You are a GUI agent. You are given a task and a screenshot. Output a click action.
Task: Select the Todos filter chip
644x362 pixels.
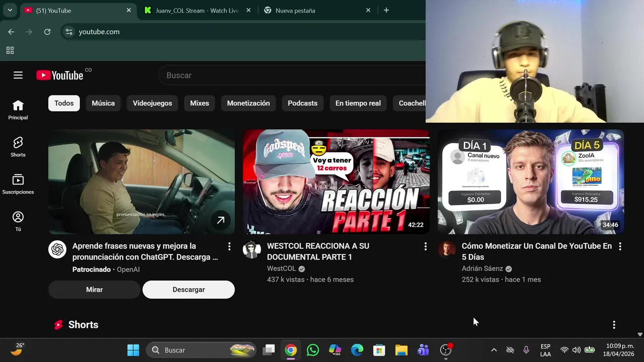click(64, 103)
